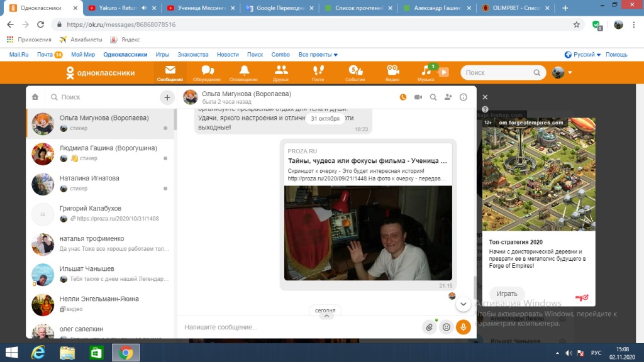644x362 pixels.
Task: Expand the Все проекты dropdown
Action: pos(318,55)
